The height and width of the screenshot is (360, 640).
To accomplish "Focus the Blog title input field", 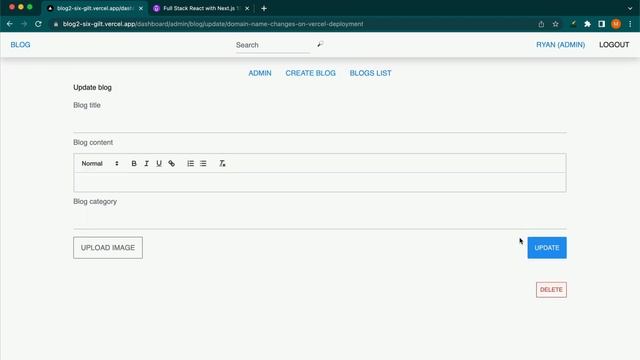I will pyautogui.click(x=320, y=123).
